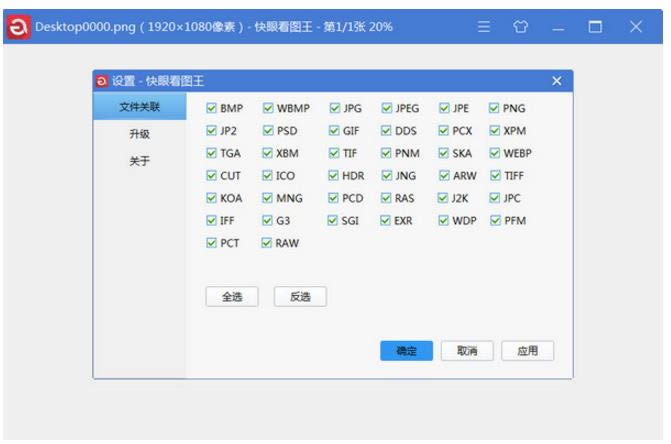Uncheck the ARW checkbox

click(444, 175)
